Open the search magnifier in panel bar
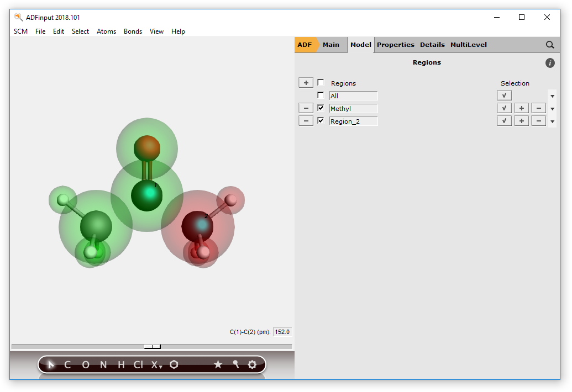 point(550,45)
